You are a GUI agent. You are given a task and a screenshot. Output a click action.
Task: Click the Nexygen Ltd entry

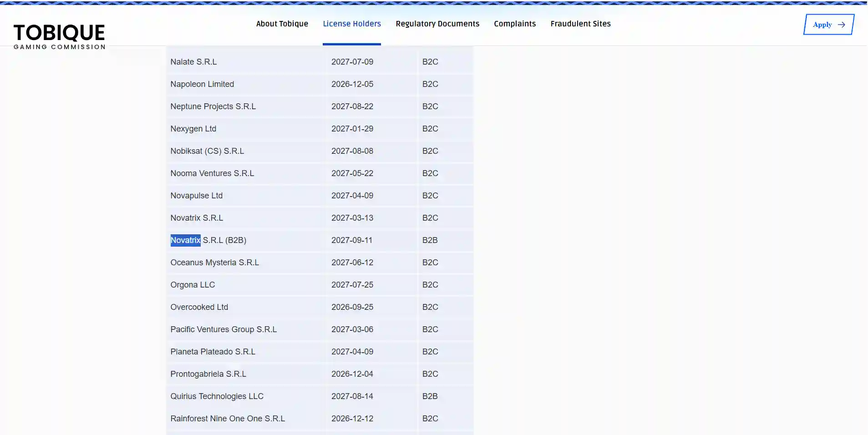tap(193, 129)
